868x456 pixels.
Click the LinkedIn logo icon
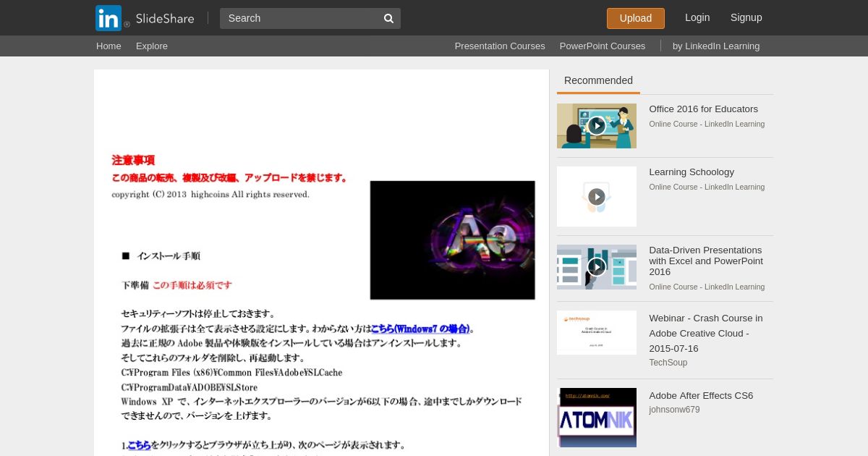coord(109,18)
